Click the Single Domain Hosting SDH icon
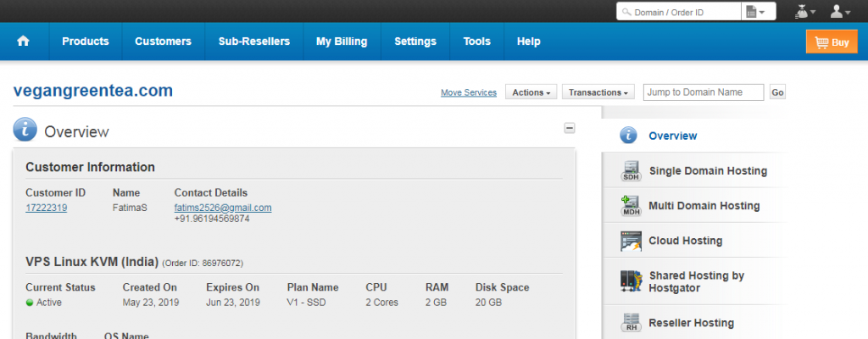This screenshot has width=868, height=339. 631,171
